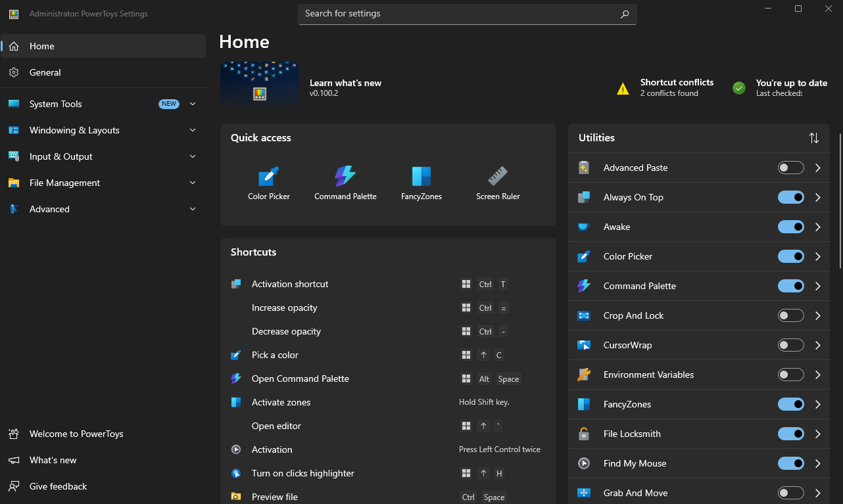Click the Grab And Move icon

(x=584, y=493)
